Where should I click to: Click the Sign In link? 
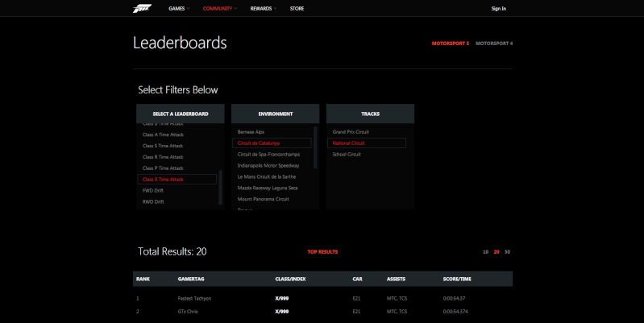click(499, 9)
